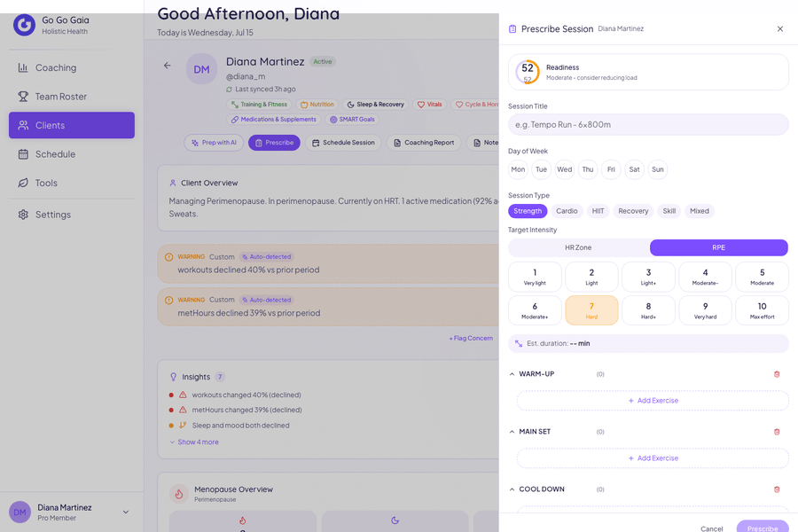The width and height of the screenshot is (798, 532).
Task: Click the Schedule Session button
Action: tap(343, 143)
